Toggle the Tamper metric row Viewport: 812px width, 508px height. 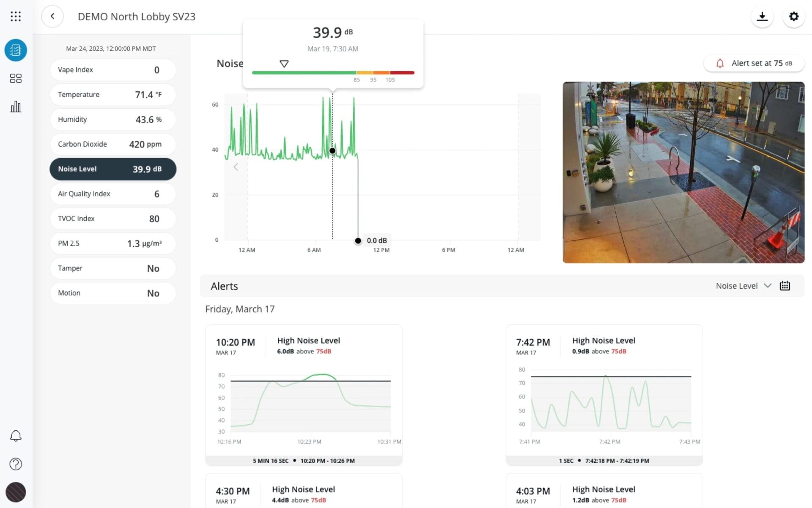pyautogui.click(x=112, y=268)
